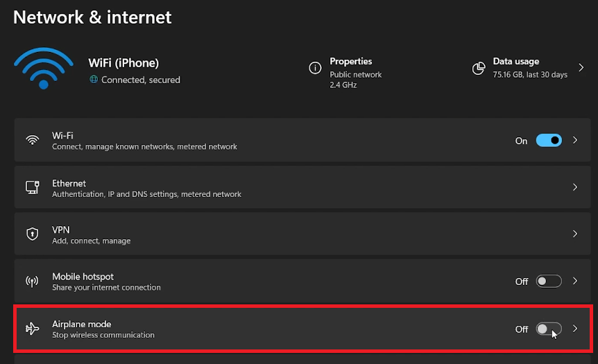The width and height of the screenshot is (598, 364).
Task: Click the Mobile hotspot antenna icon
Action: click(x=33, y=281)
